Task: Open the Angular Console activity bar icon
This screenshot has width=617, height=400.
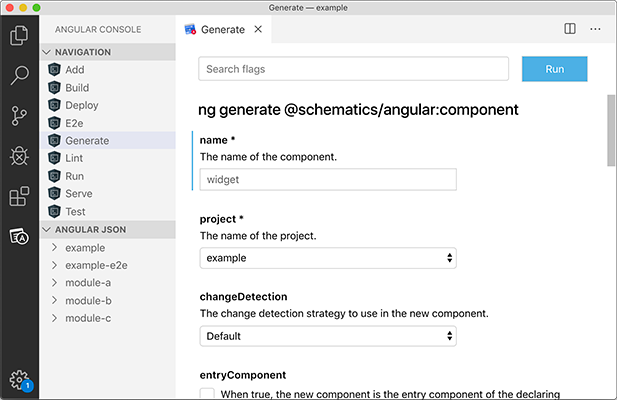Action: click(19, 236)
